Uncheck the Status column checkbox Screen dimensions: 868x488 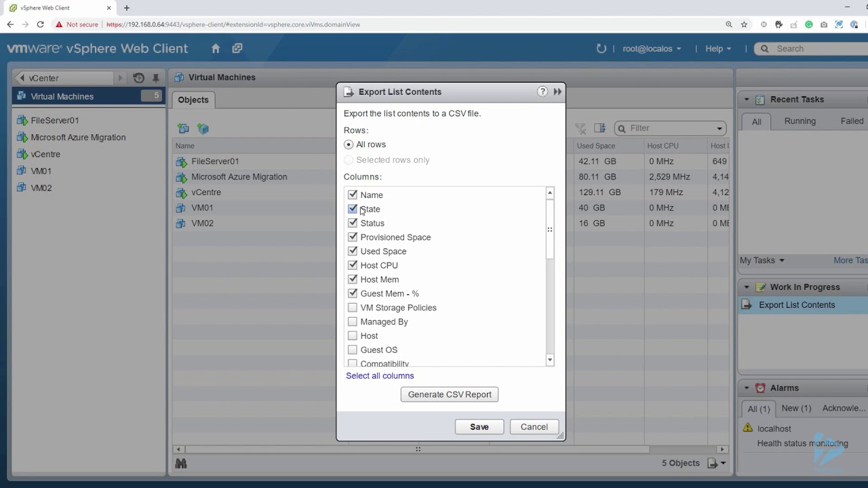click(x=353, y=223)
